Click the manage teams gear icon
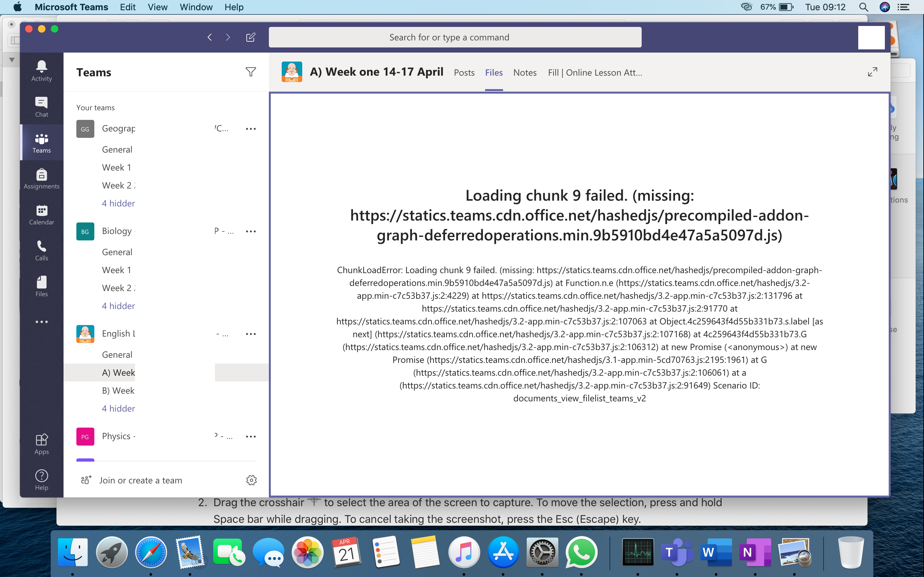924x577 pixels. click(251, 480)
